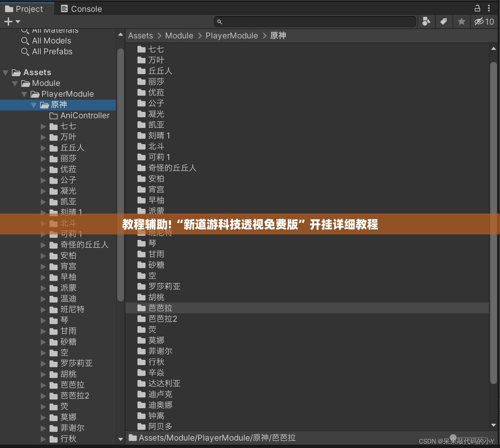Collapse the PlayerModule folder in tree
This screenshot has height=448, width=500.
tap(24, 94)
